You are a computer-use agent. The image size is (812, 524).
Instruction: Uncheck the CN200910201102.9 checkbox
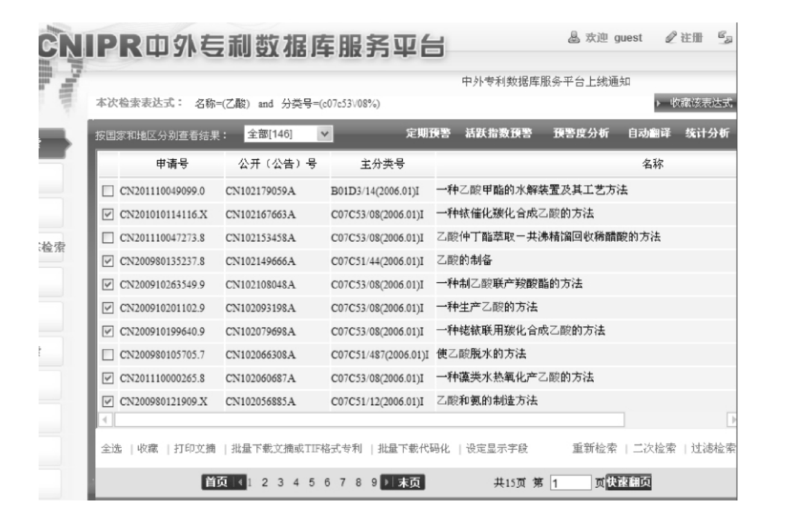click(108, 308)
